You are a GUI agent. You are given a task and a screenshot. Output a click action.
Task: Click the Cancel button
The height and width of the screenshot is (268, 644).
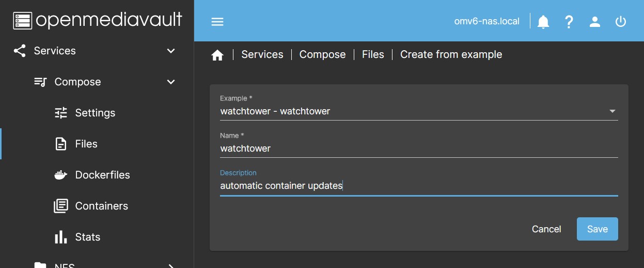tap(546, 229)
